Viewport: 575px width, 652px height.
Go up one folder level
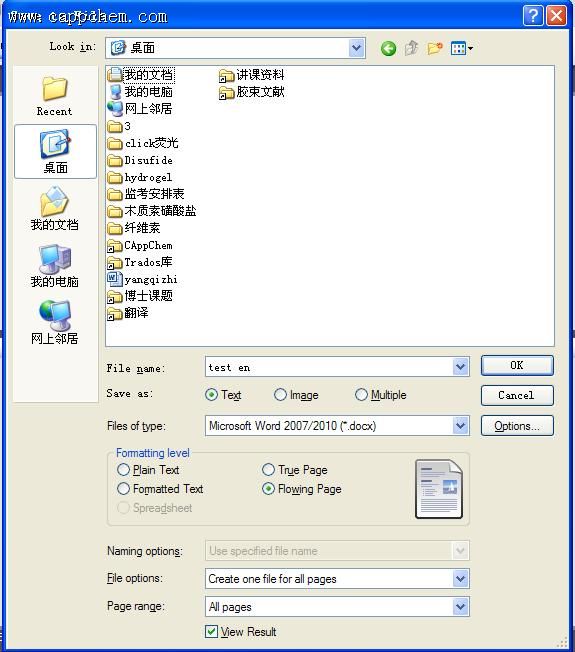[411, 48]
